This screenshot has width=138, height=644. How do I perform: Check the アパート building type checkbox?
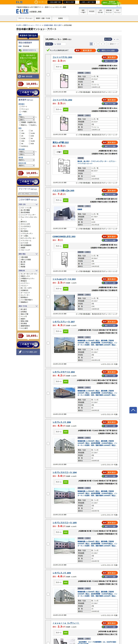(x=20, y=106)
